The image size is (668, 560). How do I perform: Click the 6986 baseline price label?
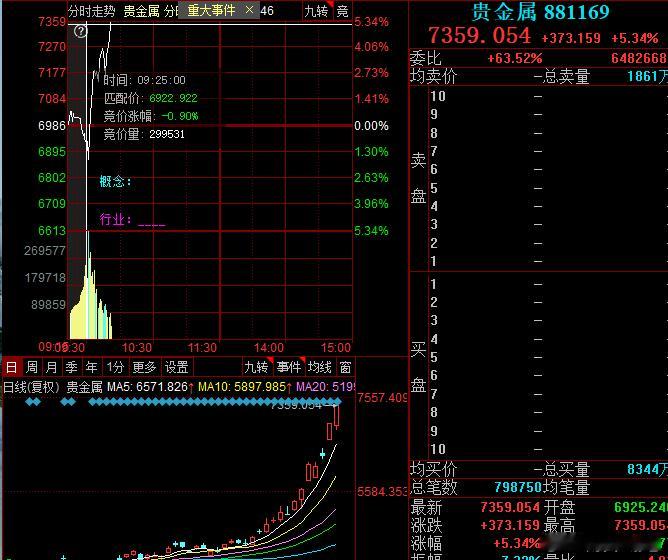(x=52, y=126)
